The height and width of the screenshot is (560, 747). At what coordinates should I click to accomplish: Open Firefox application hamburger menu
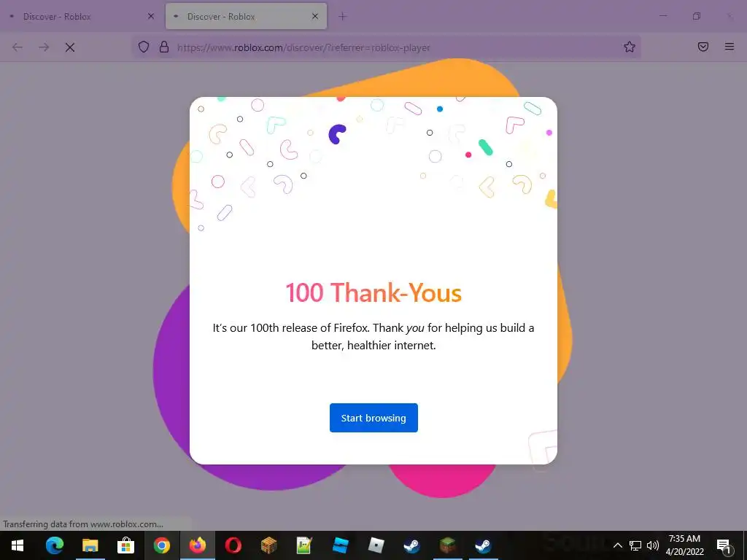pos(729,47)
